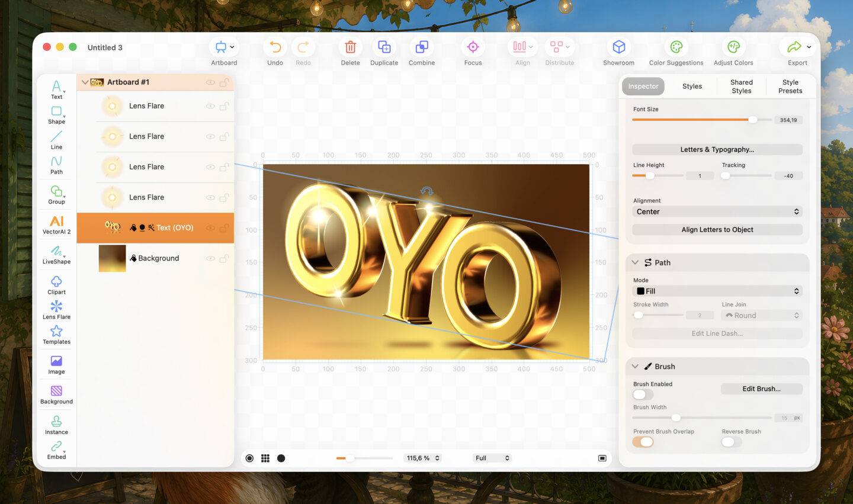Image resolution: width=853 pixels, height=504 pixels.
Task: Click the canvas fit icon at bottom right
Action: click(602, 458)
